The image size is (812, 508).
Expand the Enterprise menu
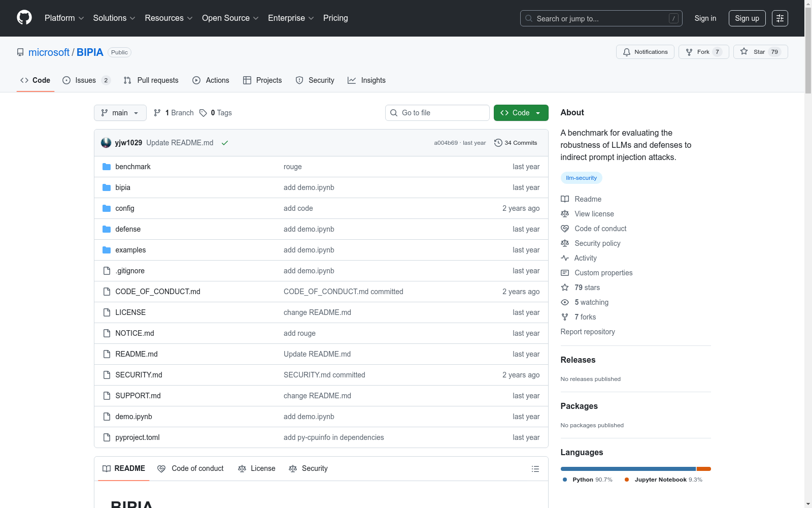pos(291,18)
